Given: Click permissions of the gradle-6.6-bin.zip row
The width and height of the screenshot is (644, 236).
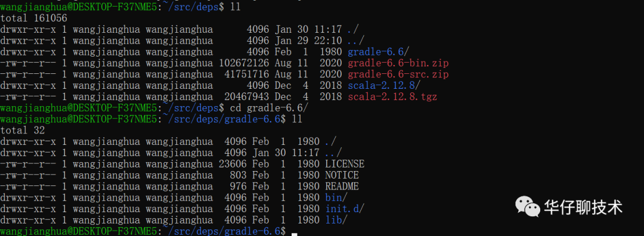Looking at the screenshot, I should 28,63.
